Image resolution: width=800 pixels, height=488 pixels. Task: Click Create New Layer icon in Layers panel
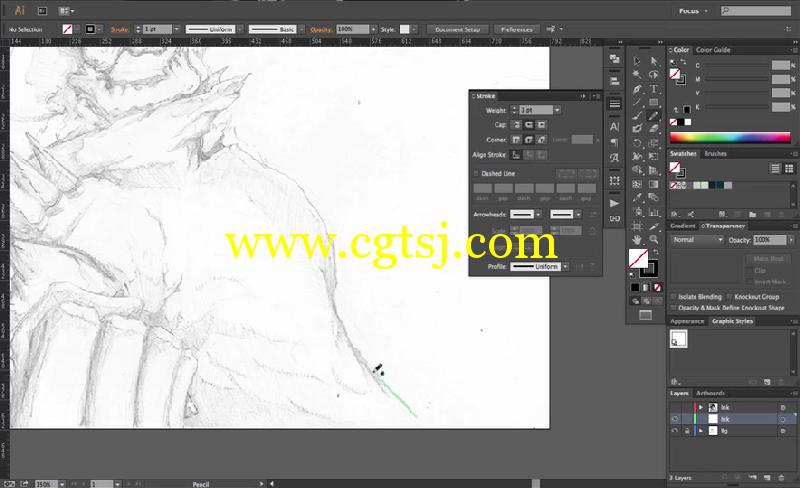767,478
